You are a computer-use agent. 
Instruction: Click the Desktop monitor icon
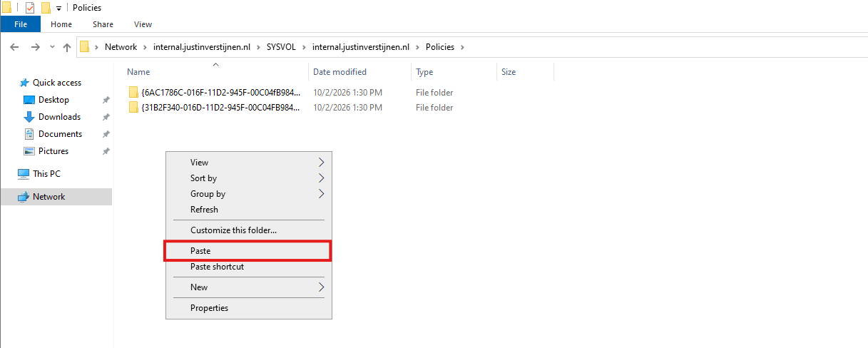pyautogui.click(x=29, y=100)
